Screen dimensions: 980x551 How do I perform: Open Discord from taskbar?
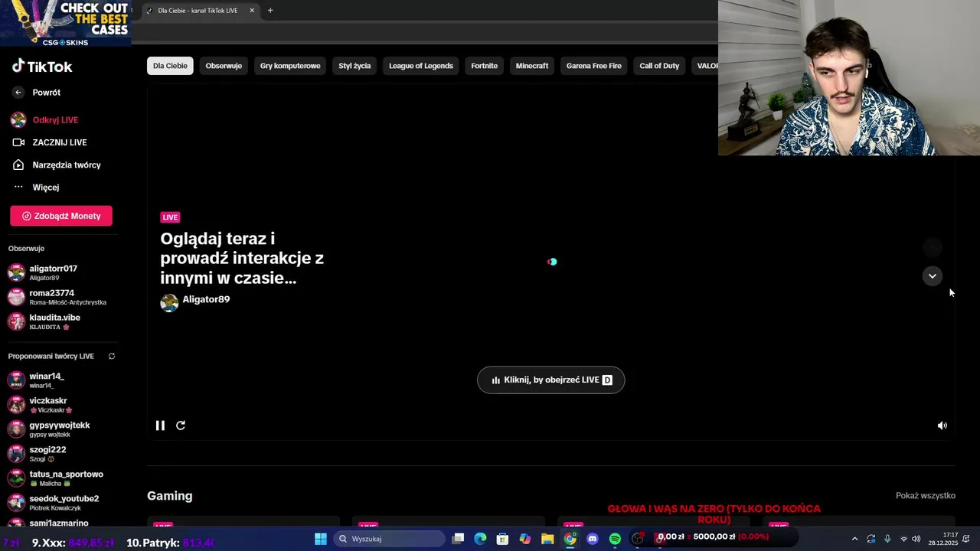pos(592,539)
